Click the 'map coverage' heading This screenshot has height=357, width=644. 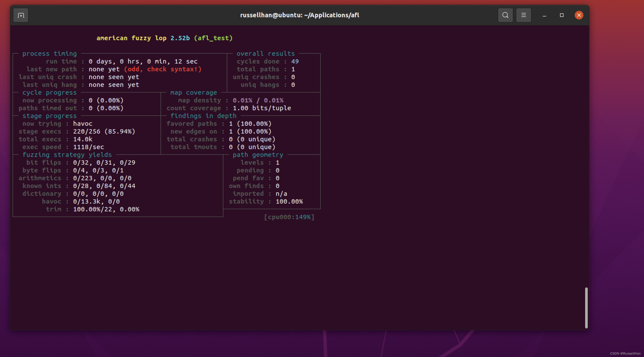click(x=193, y=92)
